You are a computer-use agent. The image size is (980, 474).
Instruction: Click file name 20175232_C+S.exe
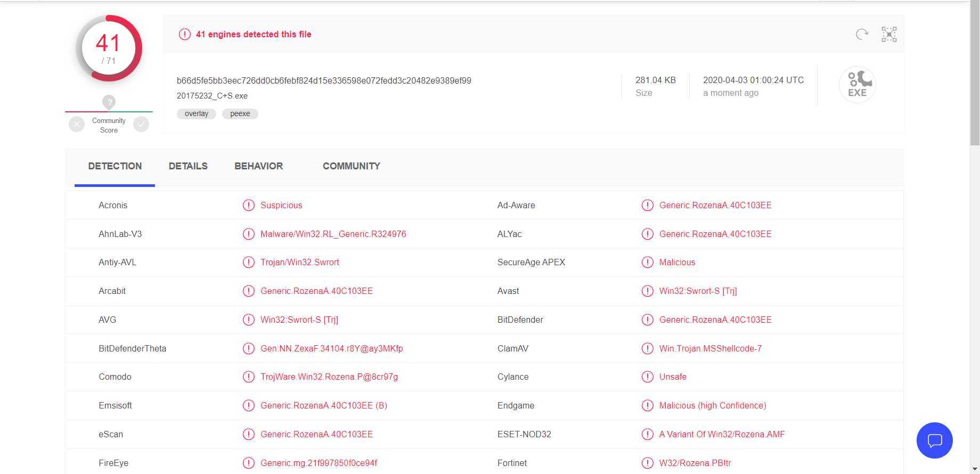[x=212, y=96]
